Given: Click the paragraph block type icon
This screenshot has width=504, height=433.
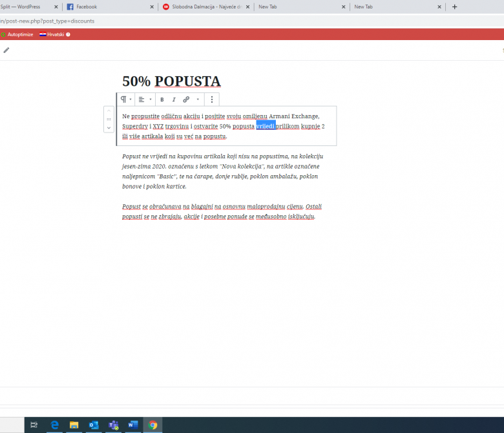Looking at the screenshot, I should coord(123,100).
